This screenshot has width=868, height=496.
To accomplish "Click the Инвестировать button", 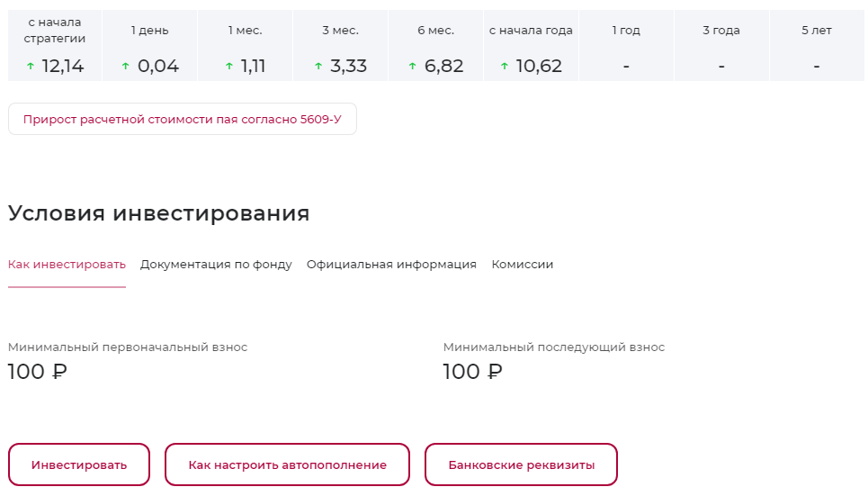I will 79,464.
